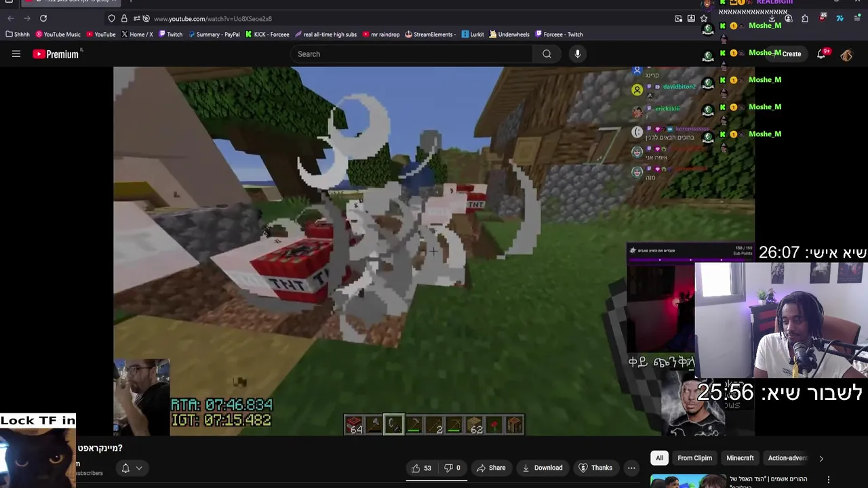
Task: Open the Shhhh bookmarks folder
Action: click(x=18, y=35)
